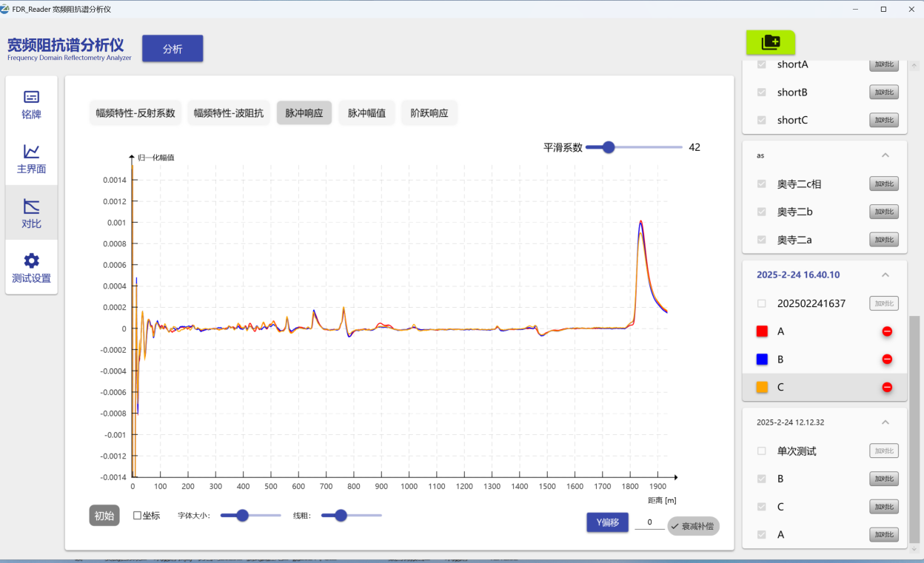Remove trace B with the red minus icon

(885, 359)
